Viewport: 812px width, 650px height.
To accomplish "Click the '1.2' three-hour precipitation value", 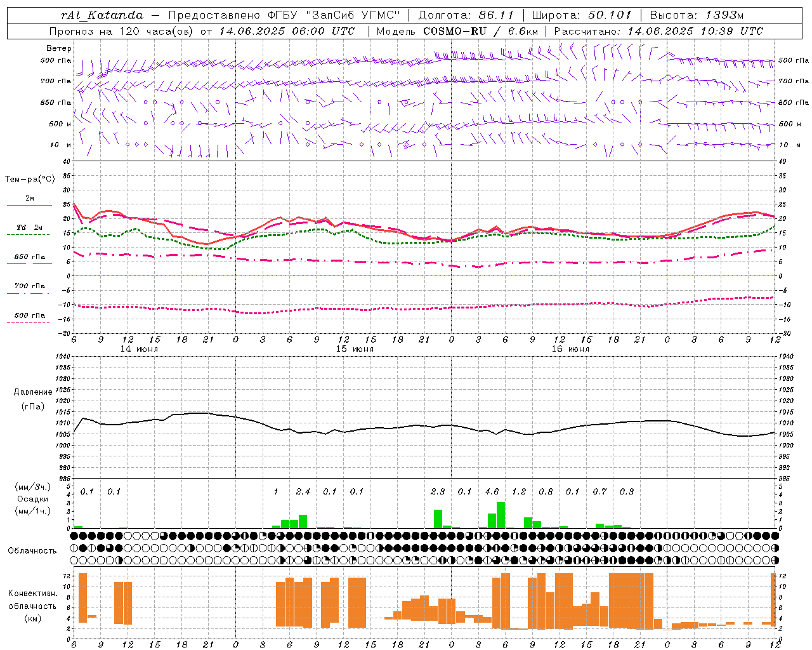I will [x=519, y=491].
